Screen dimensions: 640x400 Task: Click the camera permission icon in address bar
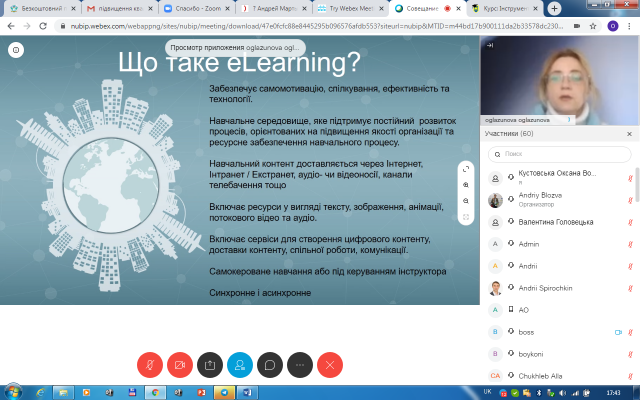[x=577, y=26]
